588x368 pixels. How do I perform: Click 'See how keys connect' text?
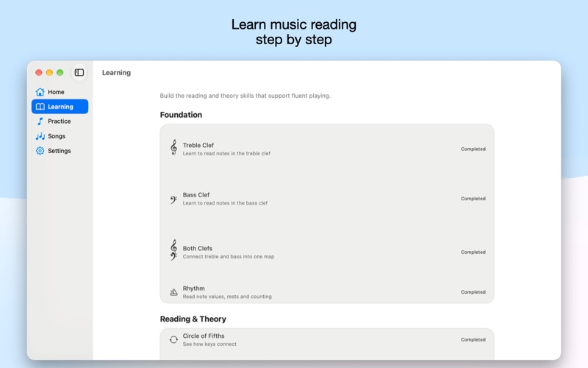click(x=209, y=344)
